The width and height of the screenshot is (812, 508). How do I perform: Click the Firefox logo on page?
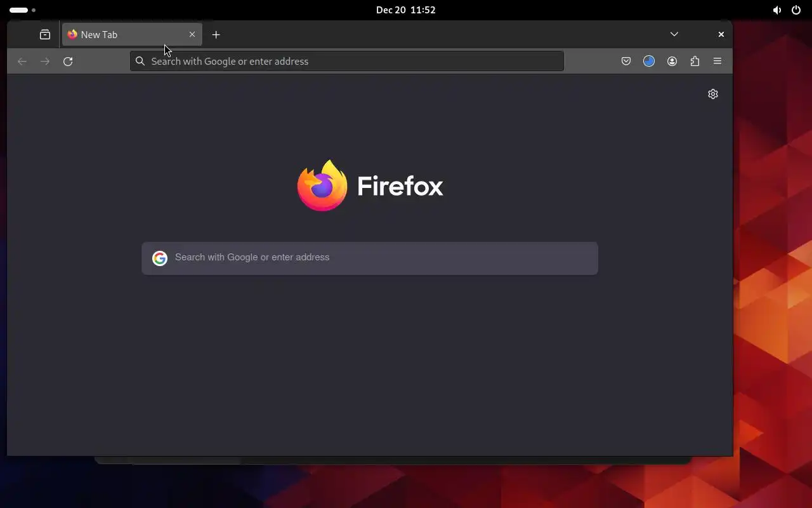point(370,185)
